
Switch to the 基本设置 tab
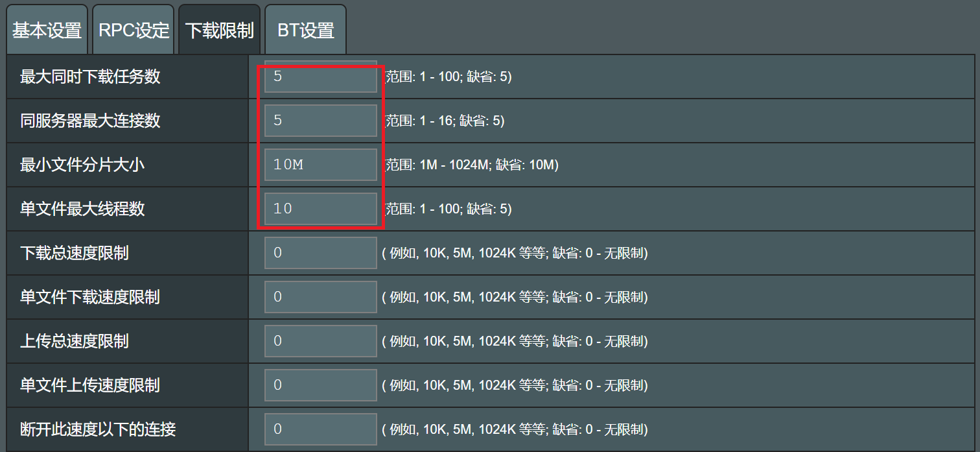point(47,30)
